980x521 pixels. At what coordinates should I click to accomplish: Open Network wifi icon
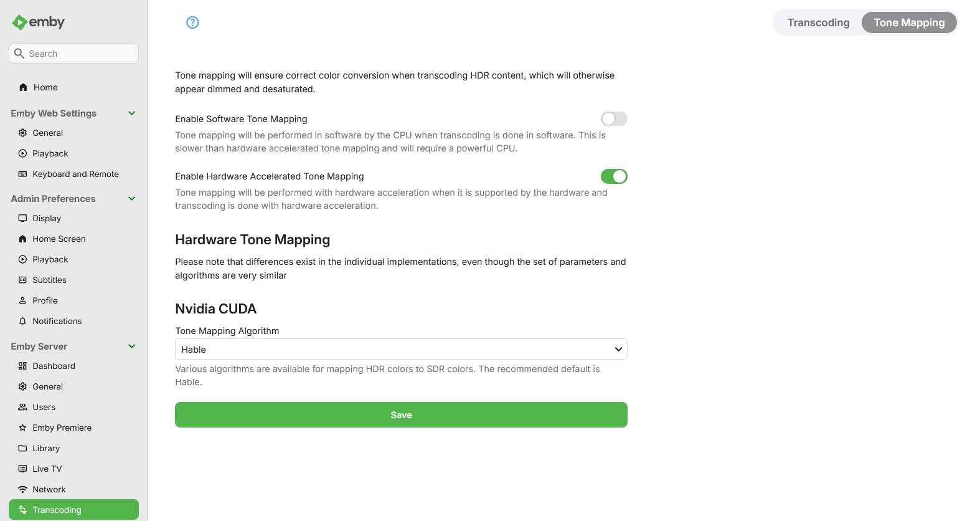tap(23, 489)
